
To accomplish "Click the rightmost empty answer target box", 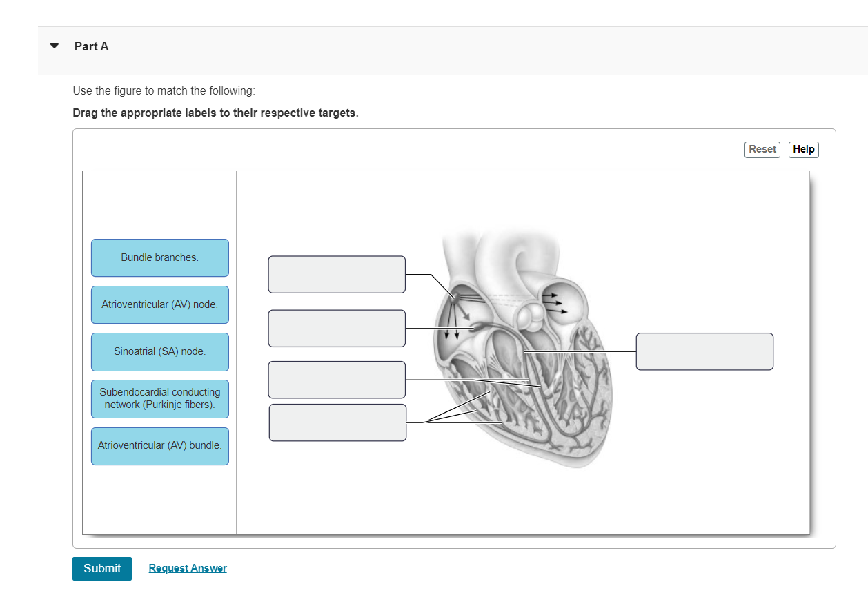I will 704,351.
